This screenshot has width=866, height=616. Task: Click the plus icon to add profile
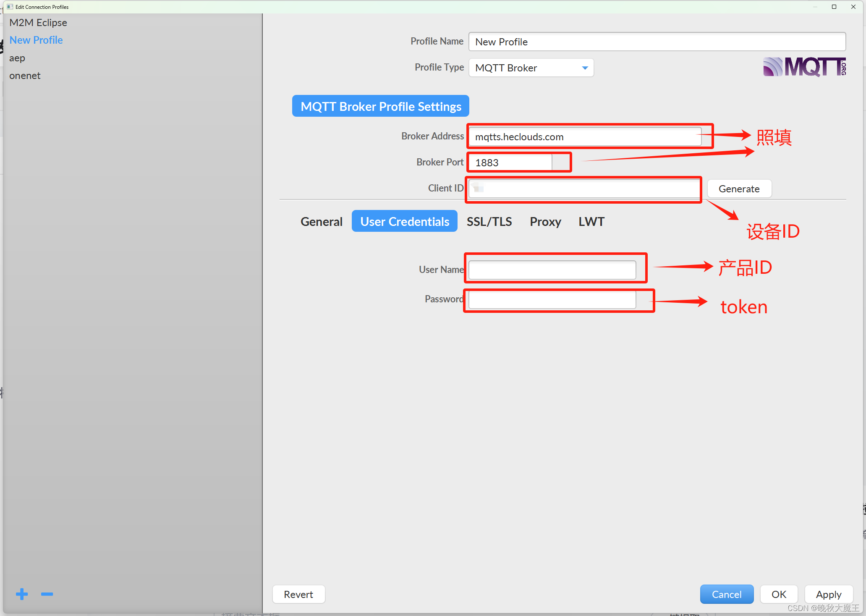(22, 594)
